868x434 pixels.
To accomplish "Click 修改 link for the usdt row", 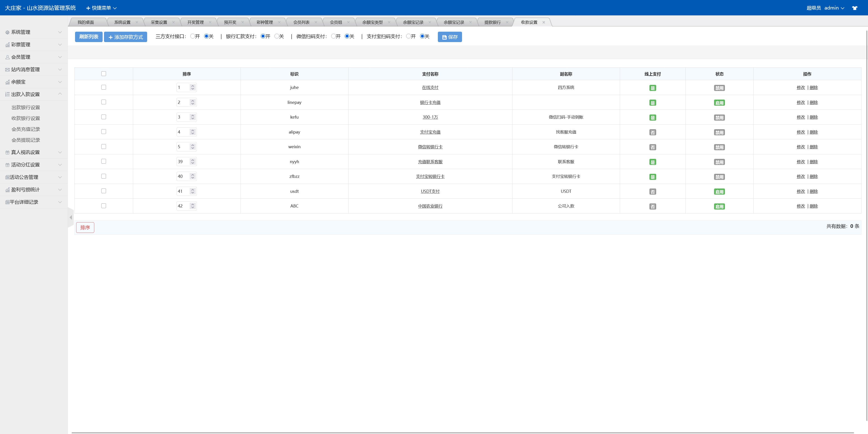I will [x=801, y=191].
